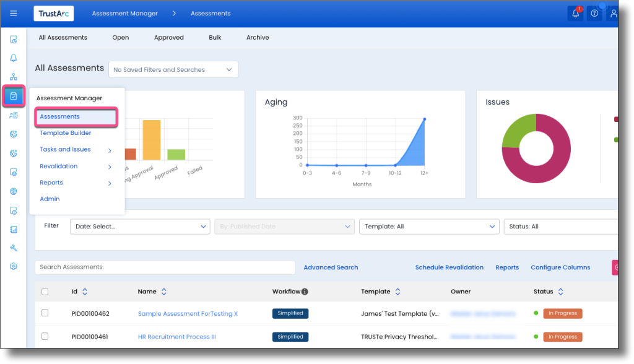Click the tall yellow bar in status chart

[x=152, y=140]
